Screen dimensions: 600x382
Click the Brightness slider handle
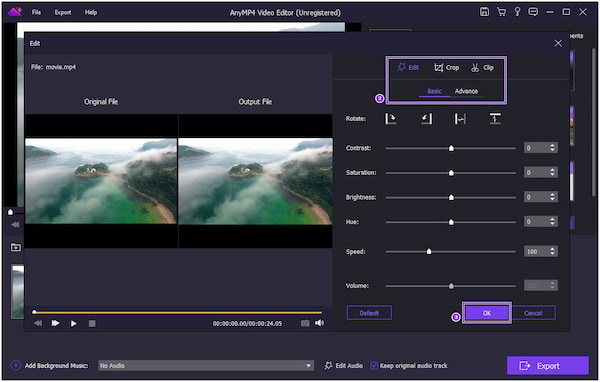pyautogui.click(x=451, y=198)
